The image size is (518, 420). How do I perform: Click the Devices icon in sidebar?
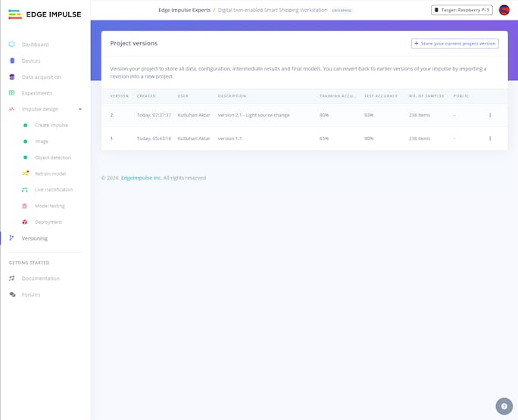click(x=11, y=61)
